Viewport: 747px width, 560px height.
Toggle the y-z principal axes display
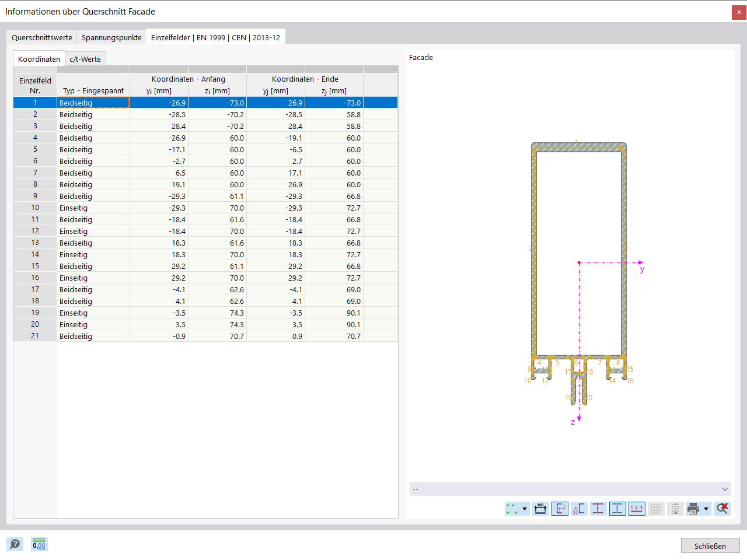[560, 509]
